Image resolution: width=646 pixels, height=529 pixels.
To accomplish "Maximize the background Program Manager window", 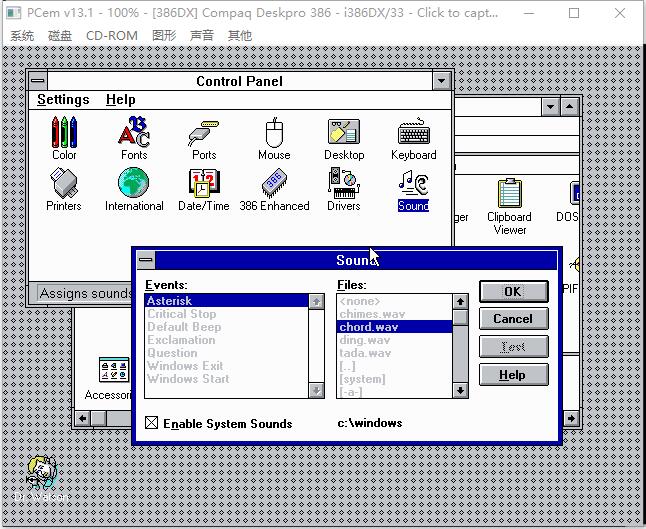I will [570, 107].
